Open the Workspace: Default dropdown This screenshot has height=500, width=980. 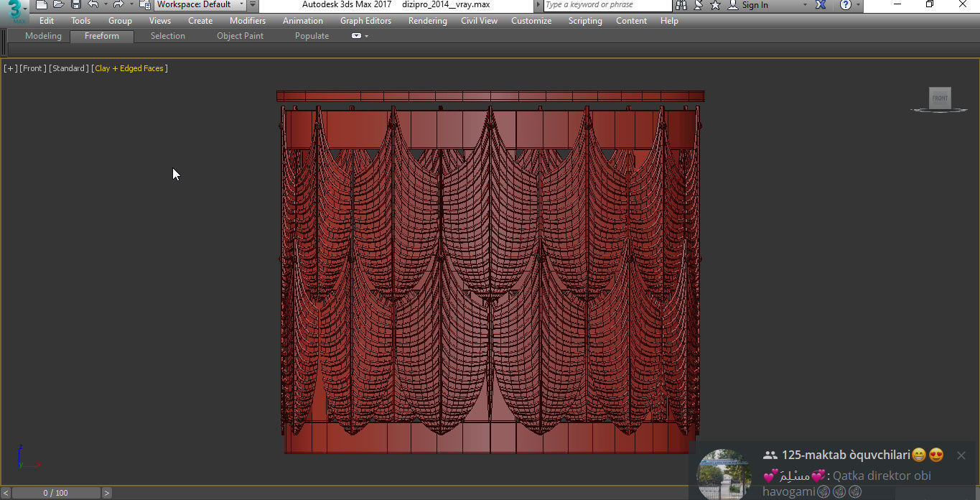[x=200, y=4]
